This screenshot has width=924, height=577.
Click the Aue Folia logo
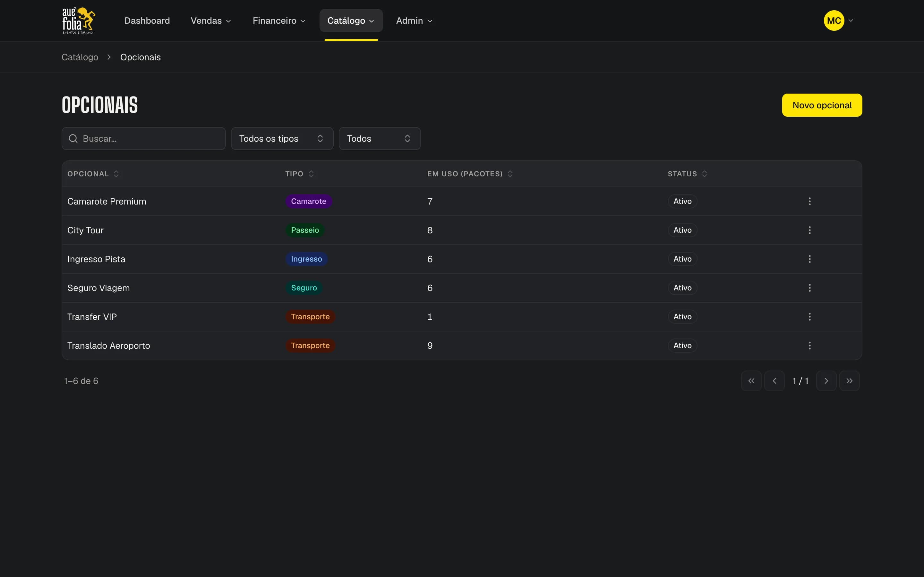click(79, 21)
